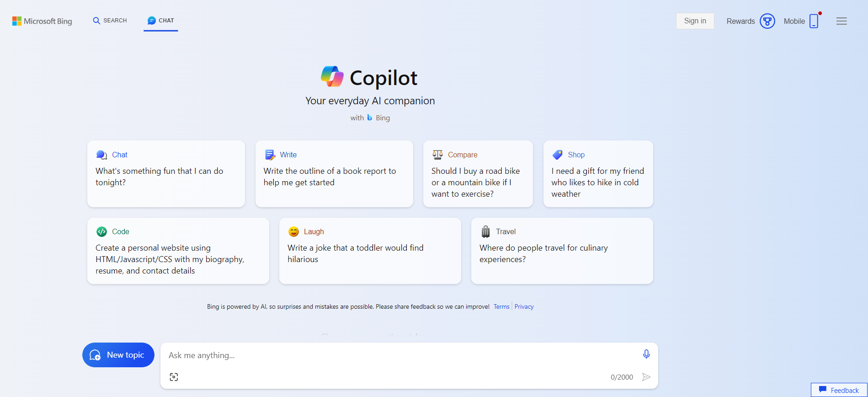Activate voice input with the microphone icon
The width and height of the screenshot is (868, 397).
[x=646, y=354]
